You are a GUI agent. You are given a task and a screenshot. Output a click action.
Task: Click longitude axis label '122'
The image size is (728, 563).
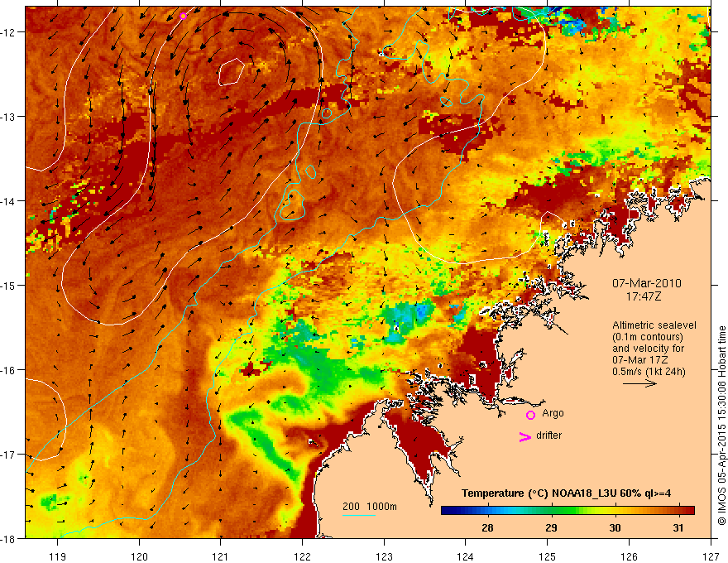[x=302, y=556]
